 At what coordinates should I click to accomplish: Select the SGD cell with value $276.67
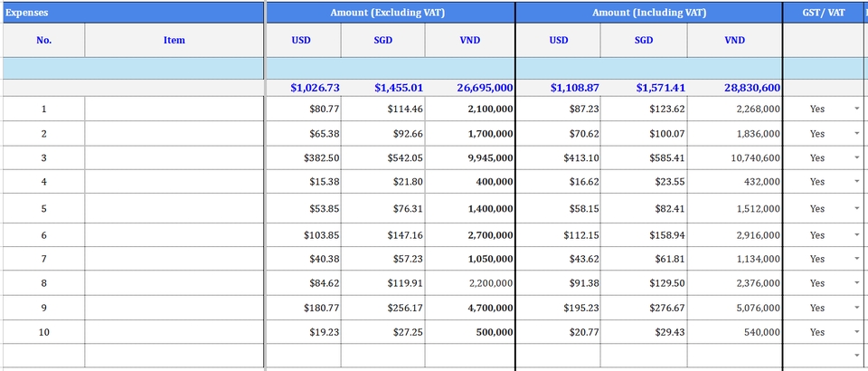(644, 308)
